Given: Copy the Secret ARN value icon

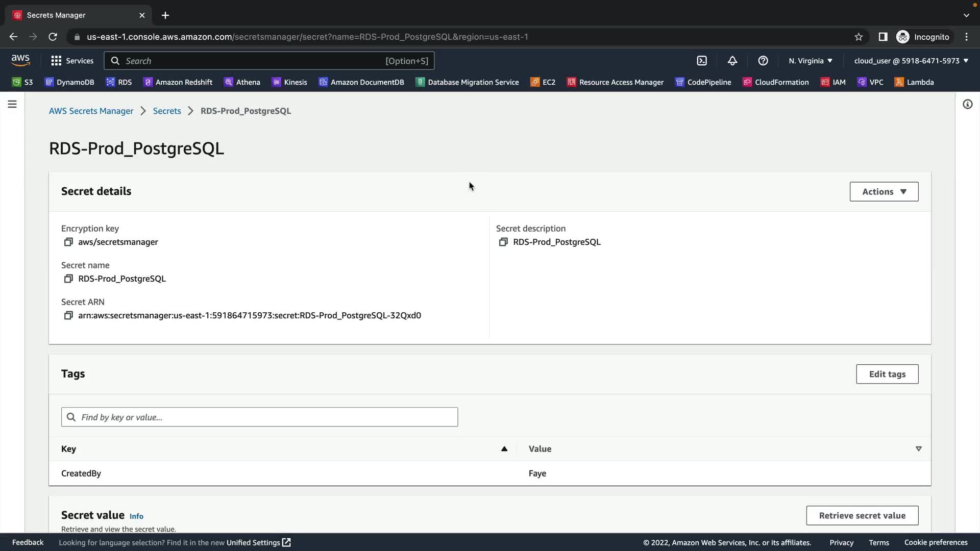Looking at the screenshot, I should click(x=68, y=315).
